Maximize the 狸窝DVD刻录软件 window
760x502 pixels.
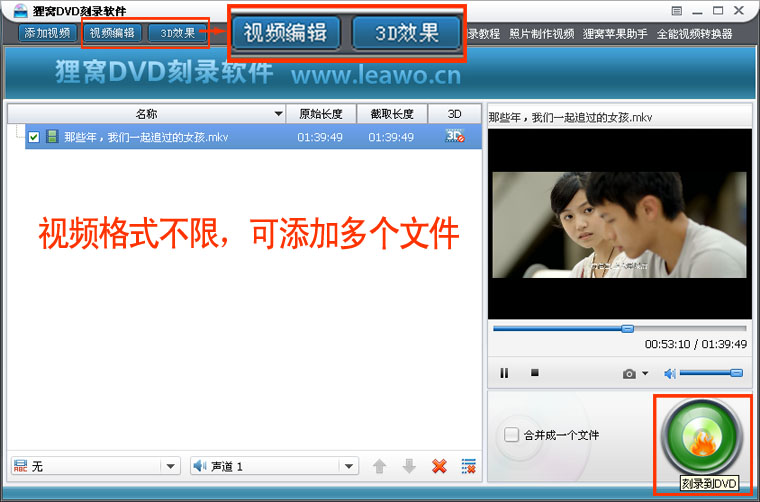click(x=718, y=10)
